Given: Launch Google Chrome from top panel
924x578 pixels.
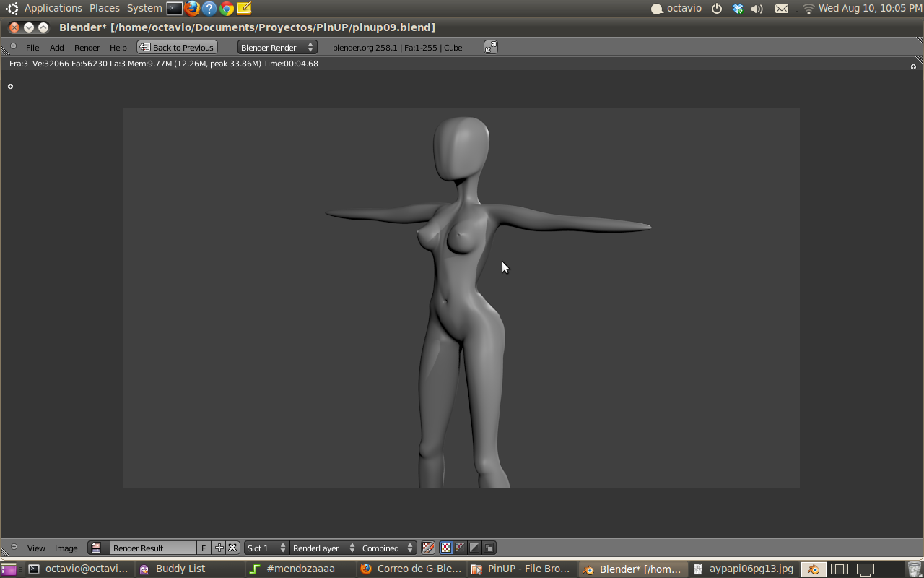Looking at the screenshot, I should coord(227,9).
